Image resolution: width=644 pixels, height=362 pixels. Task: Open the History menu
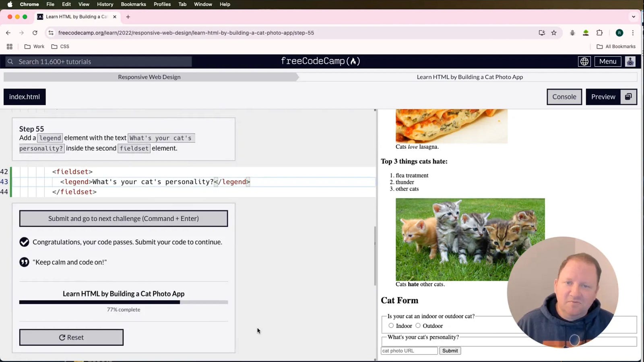[x=105, y=4]
